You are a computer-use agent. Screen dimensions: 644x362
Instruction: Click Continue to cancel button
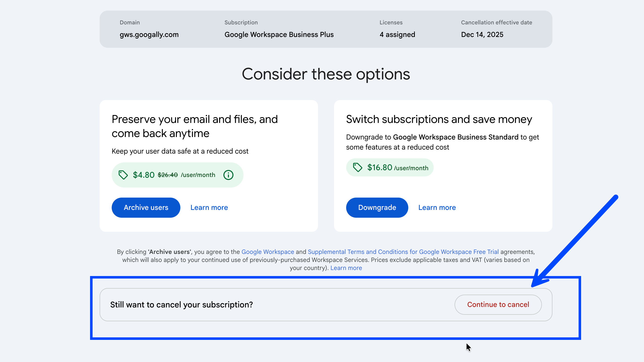tap(498, 304)
